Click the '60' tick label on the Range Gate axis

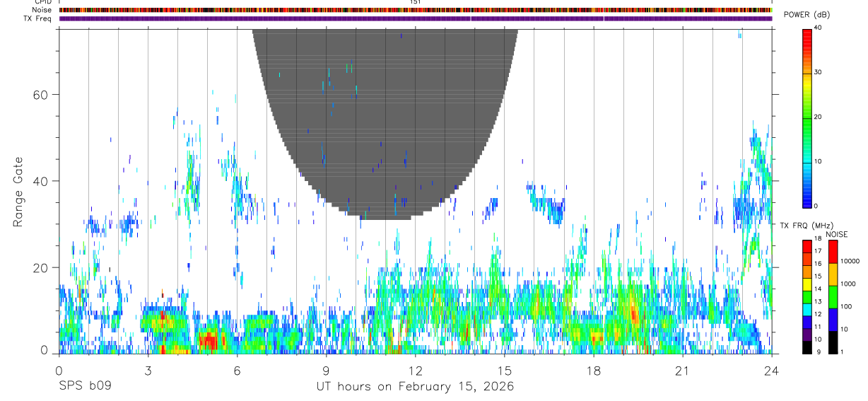coord(41,95)
